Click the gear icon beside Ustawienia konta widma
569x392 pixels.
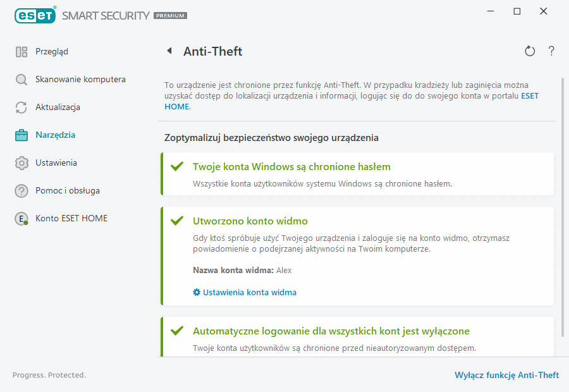(x=196, y=293)
